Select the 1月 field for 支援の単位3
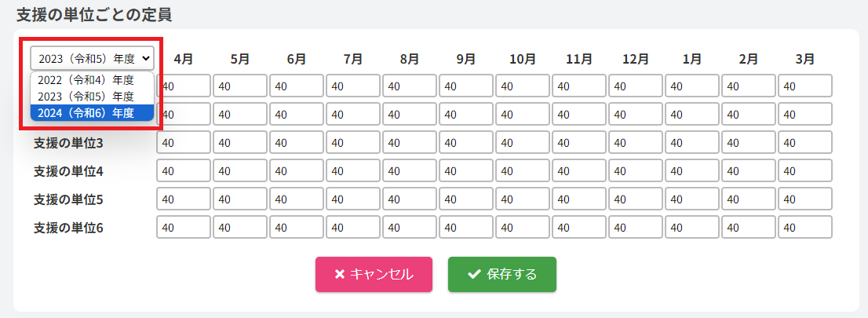The width and height of the screenshot is (868, 318). pyautogui.click(x=692, y=142)
